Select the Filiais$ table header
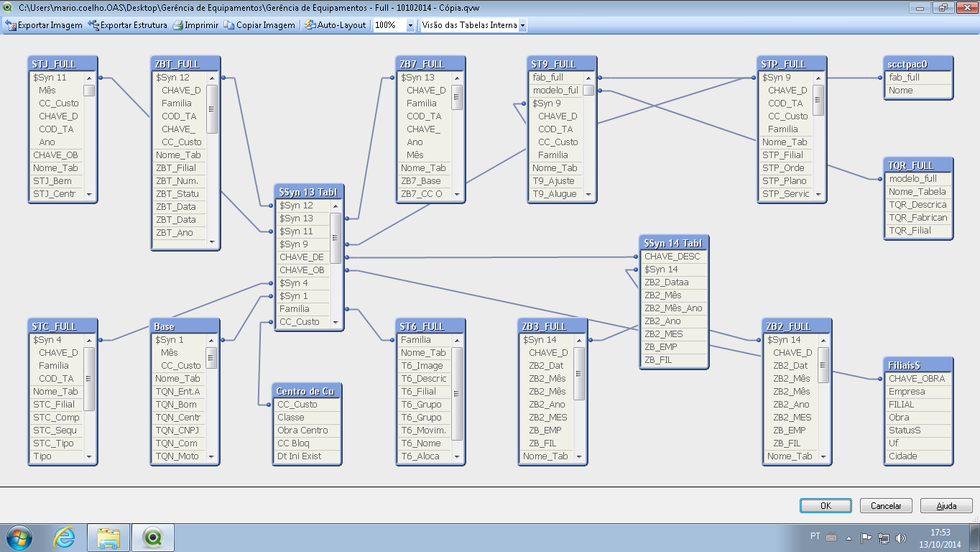 pyautogui.click(x=918, y=365)
